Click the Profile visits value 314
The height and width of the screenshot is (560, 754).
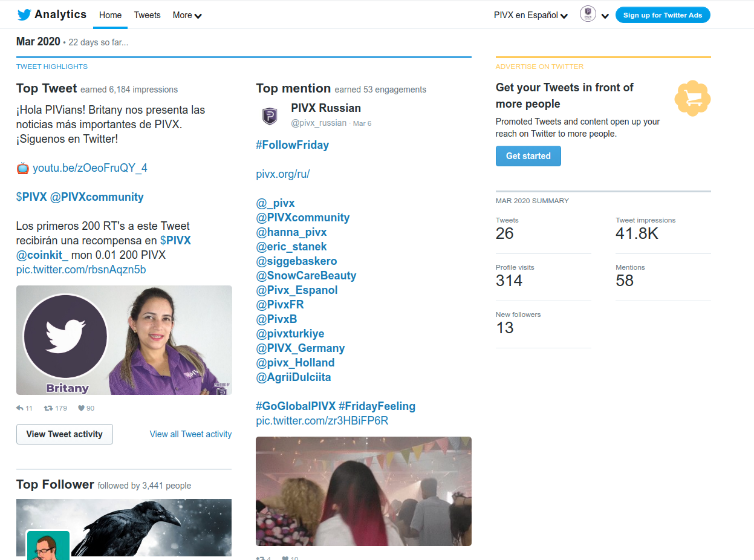click(x=509, y=281)
